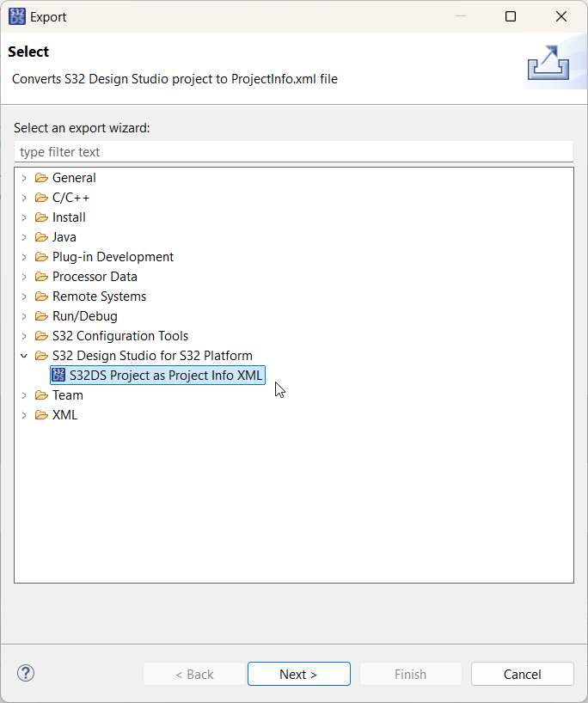
Task: Maximize the Export dialog window
Action: click(x=511, y=16)
